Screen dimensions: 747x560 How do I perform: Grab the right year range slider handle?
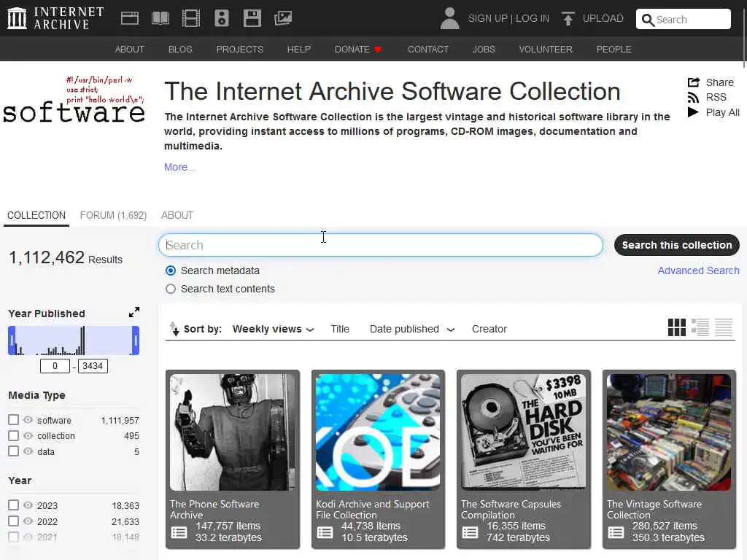pyautogui.click(x=136, y=341)
